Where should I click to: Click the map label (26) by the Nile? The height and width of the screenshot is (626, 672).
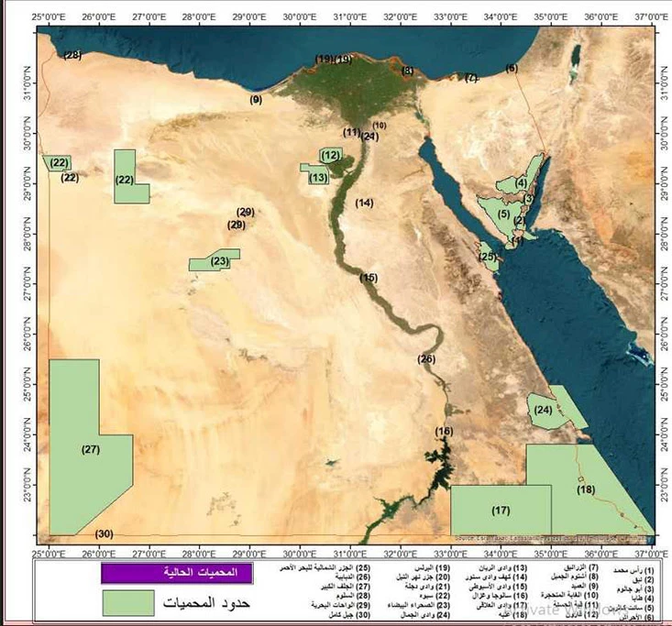click(426, 358)
